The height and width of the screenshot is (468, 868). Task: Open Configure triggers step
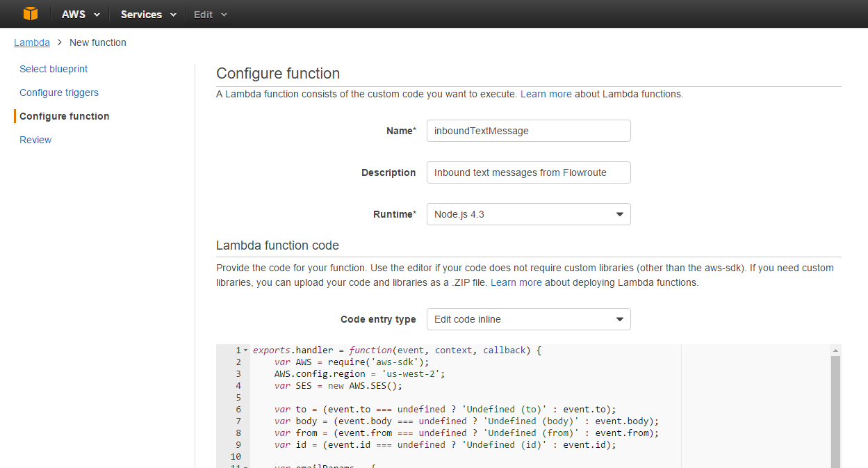[x=59, y=92]
